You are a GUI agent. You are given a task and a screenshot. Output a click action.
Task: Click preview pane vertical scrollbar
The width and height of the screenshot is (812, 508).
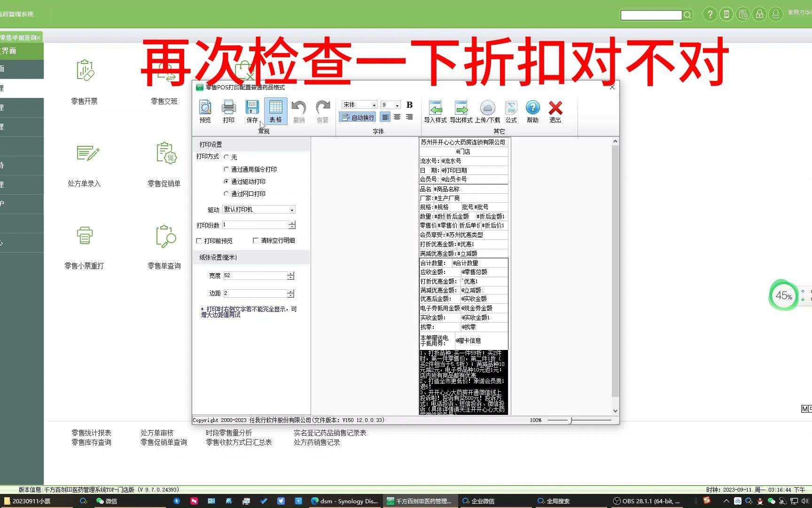coord(615,271)
